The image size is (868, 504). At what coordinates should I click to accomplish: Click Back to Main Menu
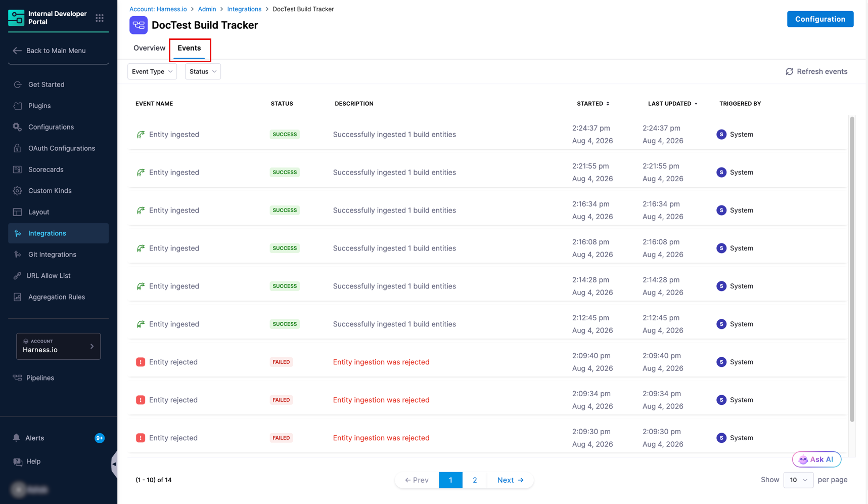pyautogui.click(x=56, y=51)
